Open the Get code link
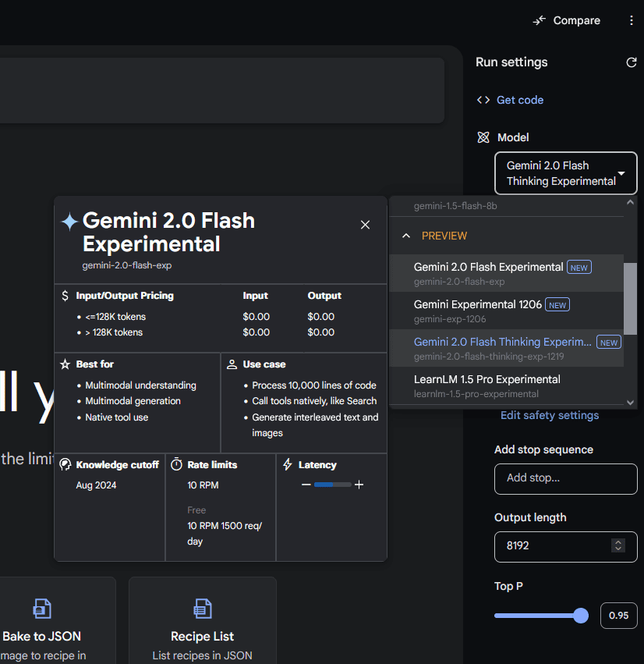The width and height of the screenshot is (644, 664). 519,100
